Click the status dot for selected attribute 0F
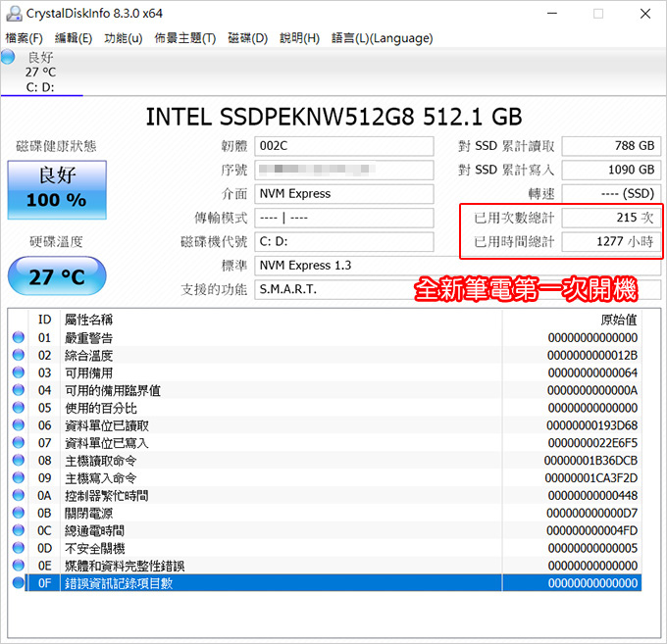The image size is (667, 644). 19,582
